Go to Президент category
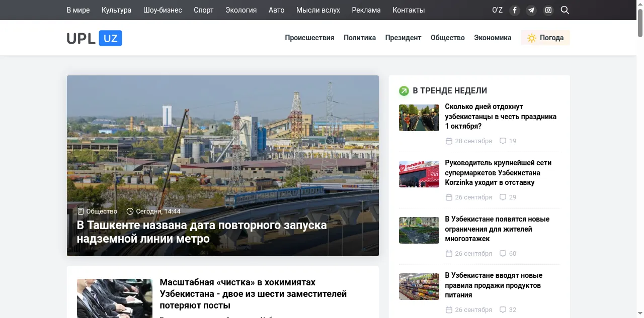Screen dimensions: 644x318 (x=403, y=38)
